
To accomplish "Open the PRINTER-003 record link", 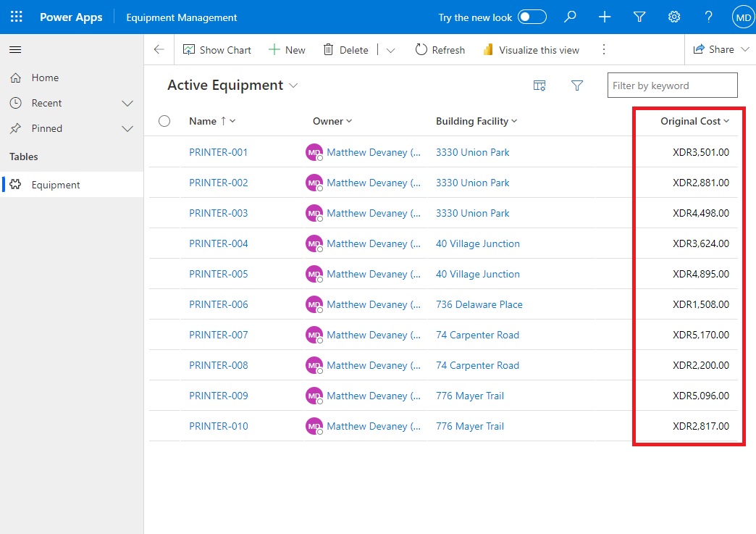I will tap(218, 213).
